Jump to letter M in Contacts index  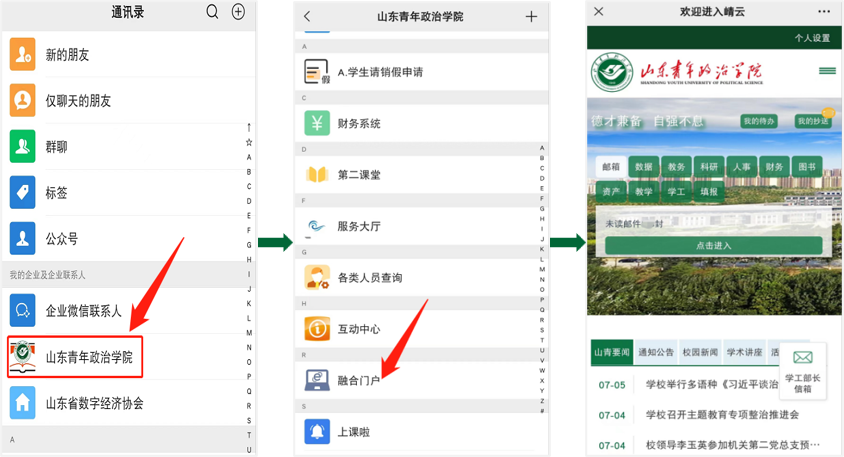point(249,333)
